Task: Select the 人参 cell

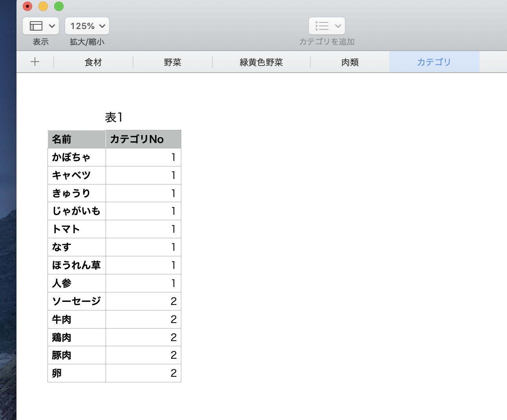Action: (x=77, y=283)
